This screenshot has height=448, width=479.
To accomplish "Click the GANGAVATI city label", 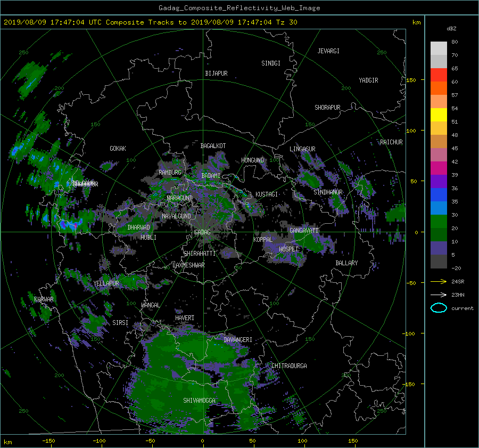I will coord(304,231).
